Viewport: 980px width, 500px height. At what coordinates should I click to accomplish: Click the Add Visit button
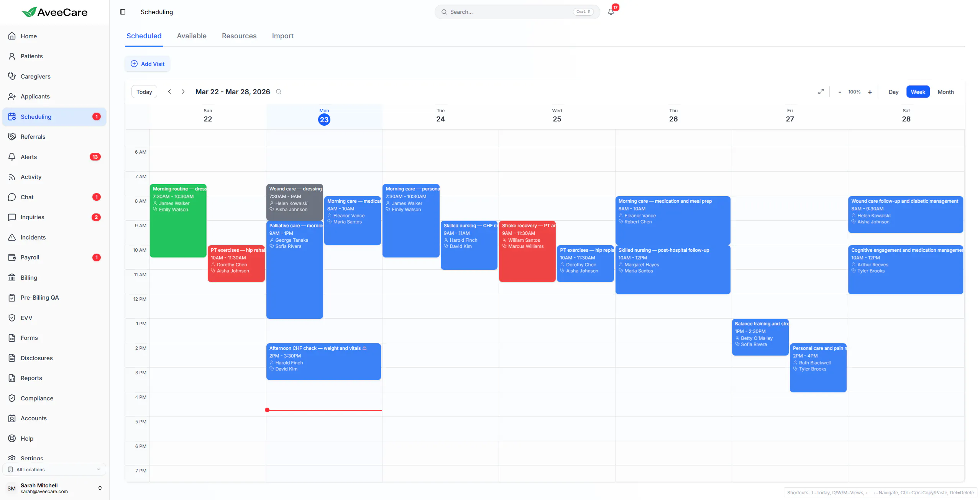[x=148, y=64]
